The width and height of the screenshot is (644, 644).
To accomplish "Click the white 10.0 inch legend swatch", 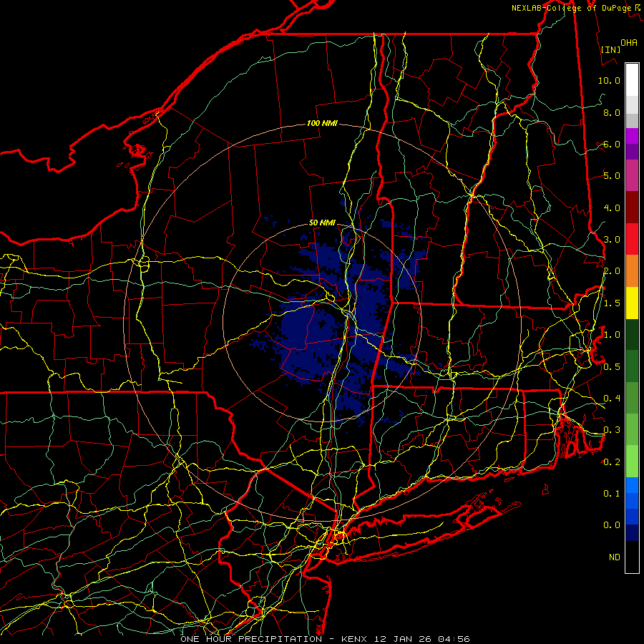I will (632, 80).
